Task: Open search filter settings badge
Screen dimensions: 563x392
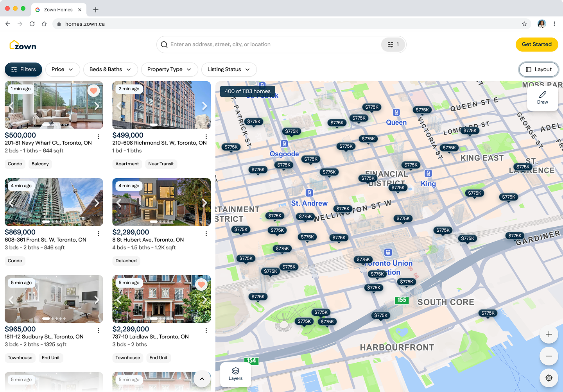Action: tap(393, 45)
